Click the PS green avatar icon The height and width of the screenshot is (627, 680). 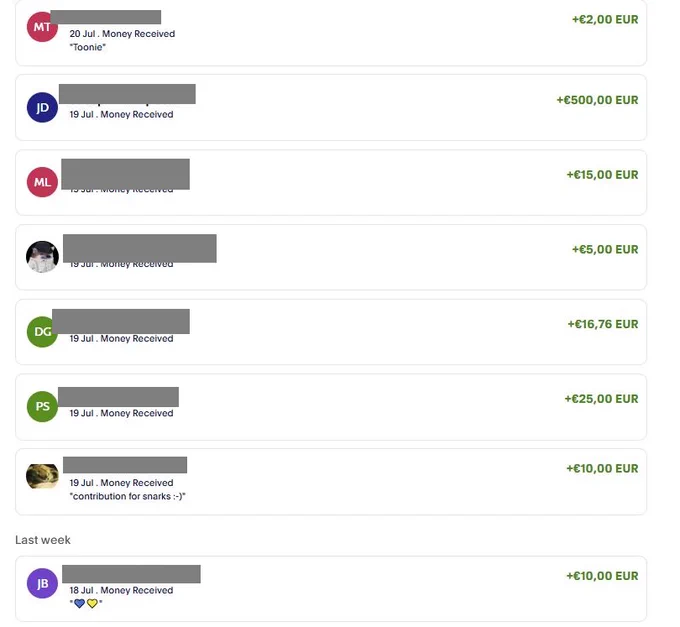click(42, 406)
